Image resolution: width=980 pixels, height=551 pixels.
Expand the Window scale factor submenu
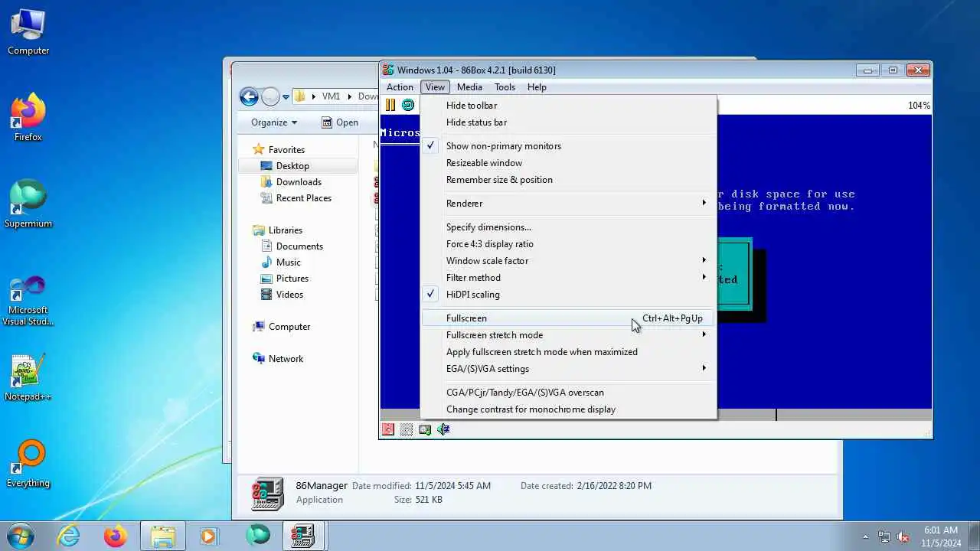[569, 261]
